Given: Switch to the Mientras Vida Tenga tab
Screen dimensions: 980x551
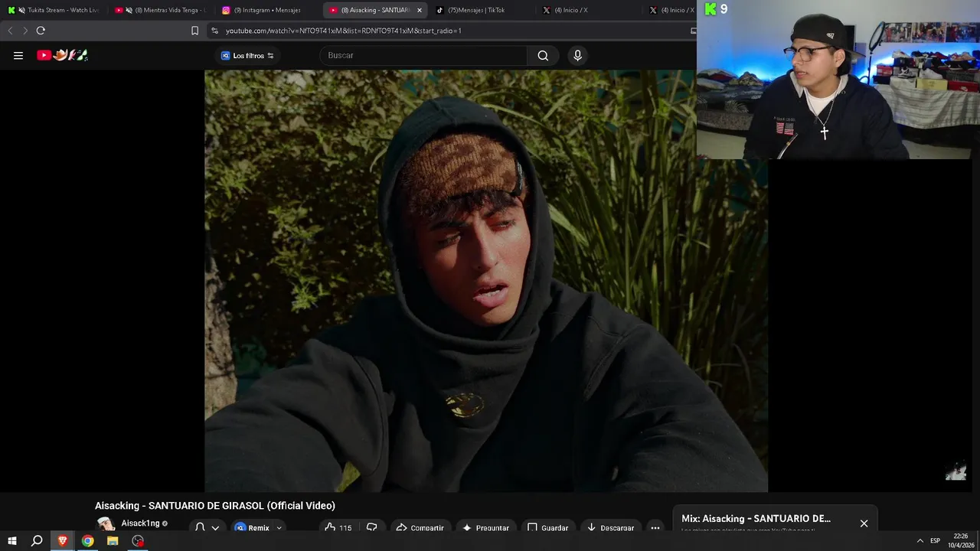Looking at the screenshot, I should 161,10.
